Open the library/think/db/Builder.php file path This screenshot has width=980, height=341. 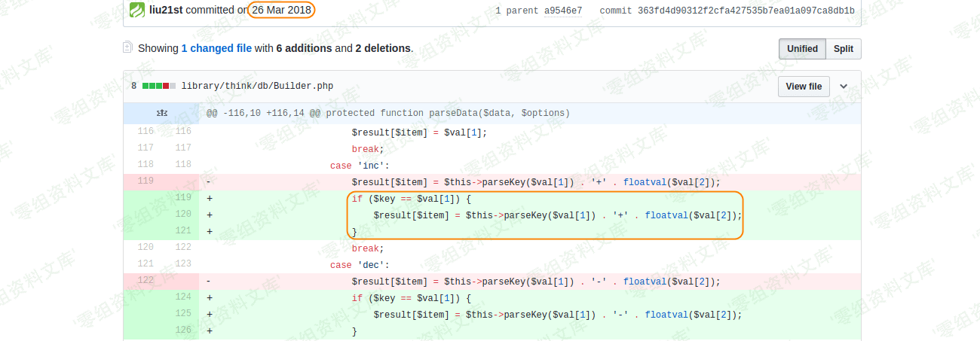coord(257,86)
